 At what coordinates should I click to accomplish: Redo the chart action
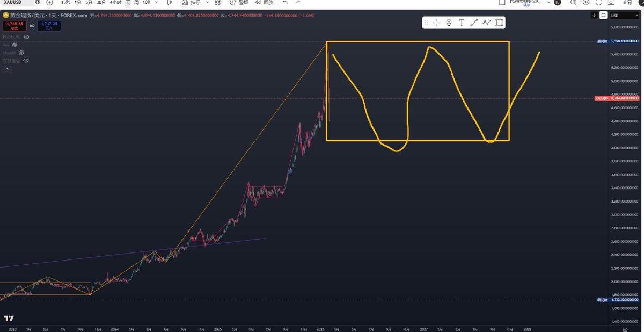[x=298, y=2]
